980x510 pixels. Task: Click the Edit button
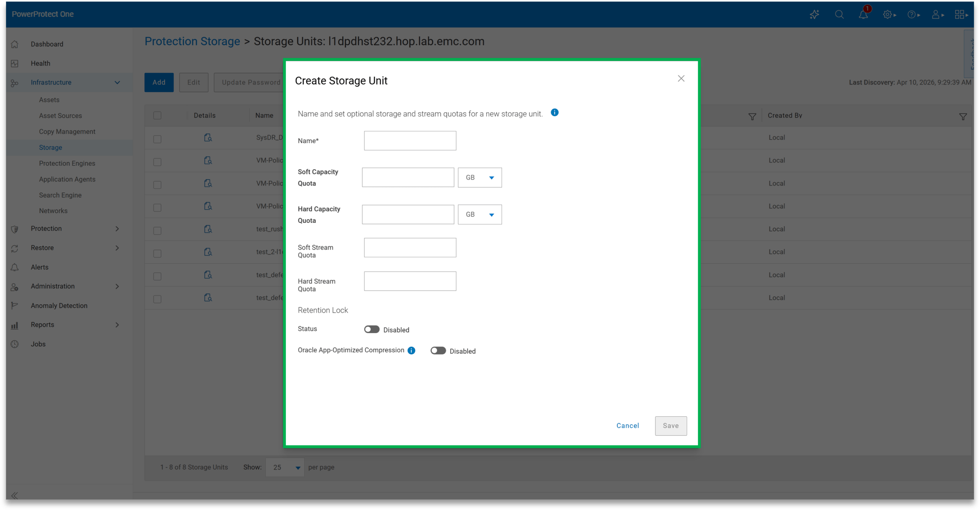pyautogui.click(x=194, y=82)
